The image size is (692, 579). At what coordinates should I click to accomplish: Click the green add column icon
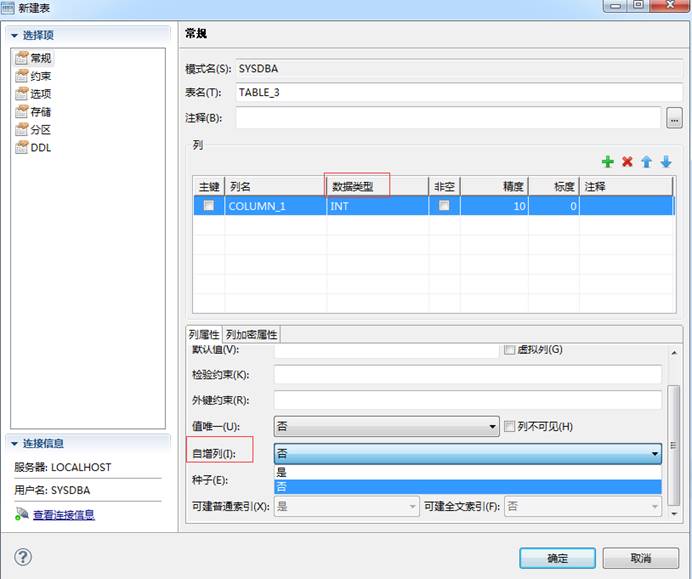[x=608, y=162]
